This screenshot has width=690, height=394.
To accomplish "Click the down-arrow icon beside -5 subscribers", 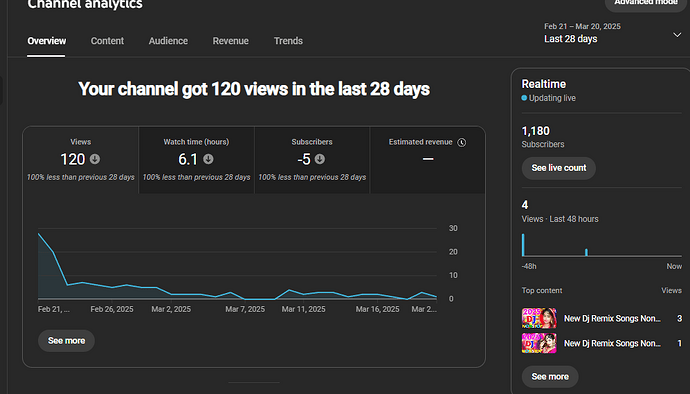I will (320, 159).
